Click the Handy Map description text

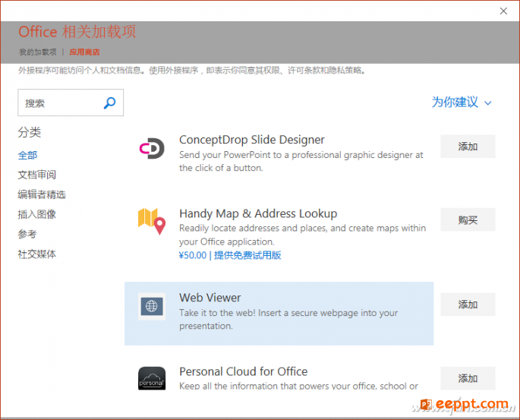pyautogui.click(x=302, y=235)
